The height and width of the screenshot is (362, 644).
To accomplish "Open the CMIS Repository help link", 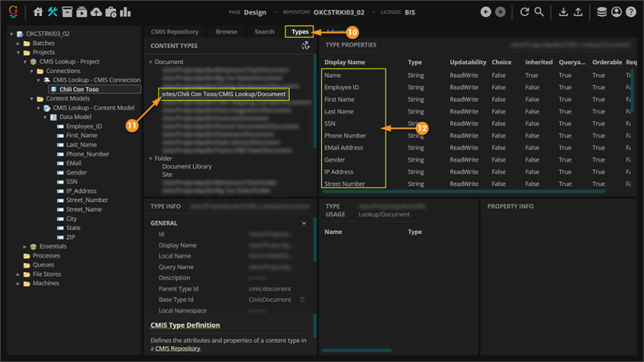I will coord(177,349).
